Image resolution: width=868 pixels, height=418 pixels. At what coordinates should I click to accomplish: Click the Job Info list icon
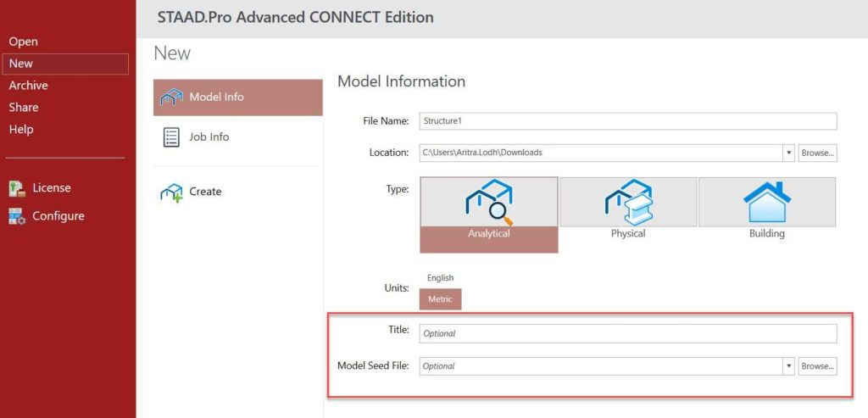click(171, 137)
